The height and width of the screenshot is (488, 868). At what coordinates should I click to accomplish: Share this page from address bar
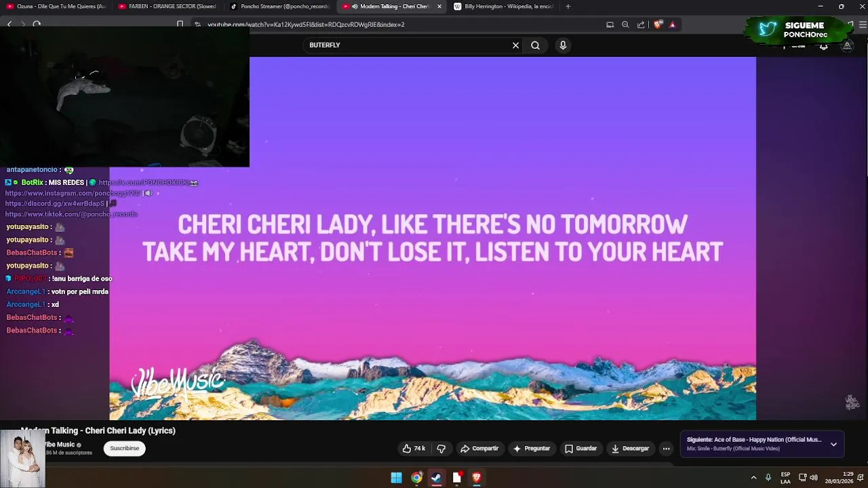point(641,24)
